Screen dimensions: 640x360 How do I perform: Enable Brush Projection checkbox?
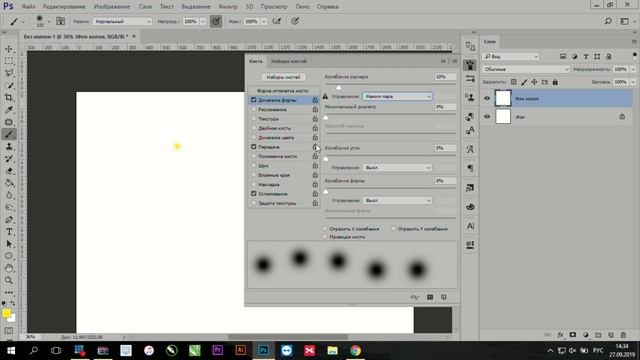point(325,237)
